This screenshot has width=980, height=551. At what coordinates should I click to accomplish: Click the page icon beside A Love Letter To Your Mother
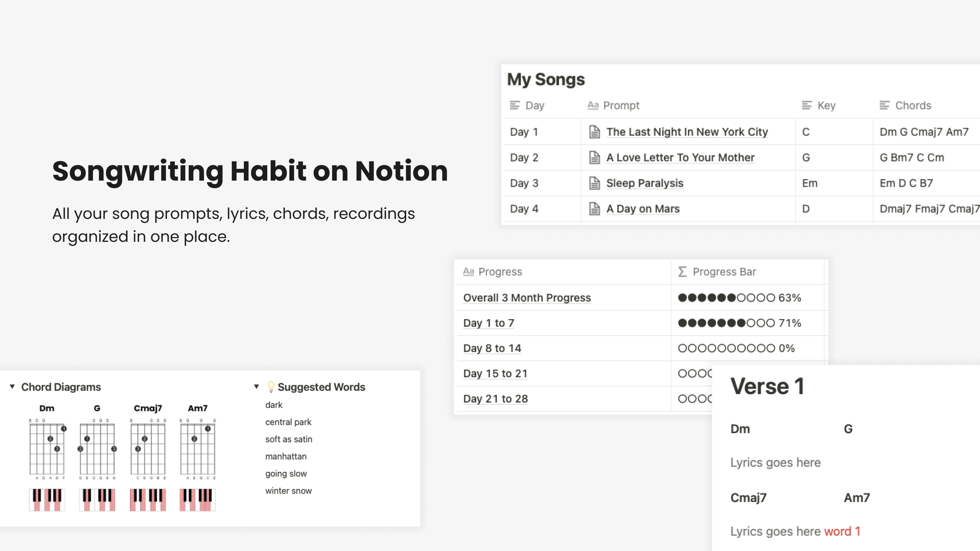pos(594,157)
